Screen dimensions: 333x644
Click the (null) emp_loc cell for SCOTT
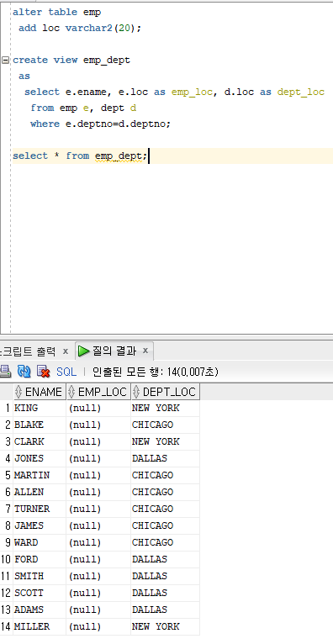click(x=98, y=593)
